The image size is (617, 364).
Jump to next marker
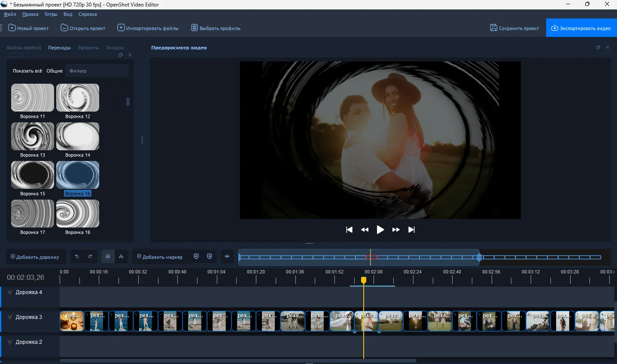tap(210, 256)
